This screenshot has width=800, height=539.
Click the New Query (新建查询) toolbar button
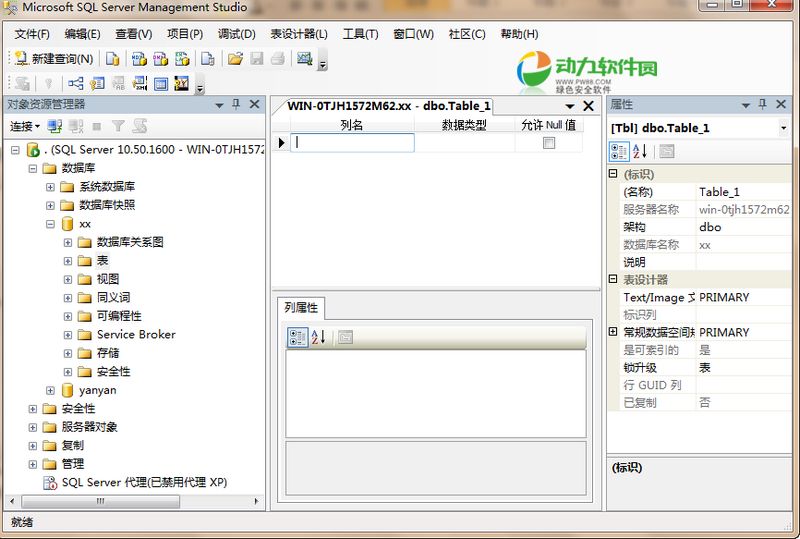pyautogui.click(x=54, y=59)
